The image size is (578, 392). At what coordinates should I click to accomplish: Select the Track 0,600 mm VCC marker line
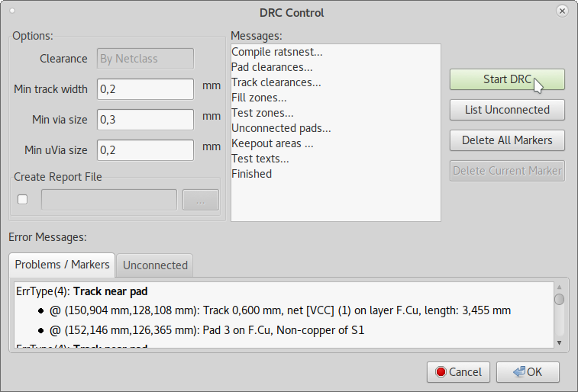(280, 310)
